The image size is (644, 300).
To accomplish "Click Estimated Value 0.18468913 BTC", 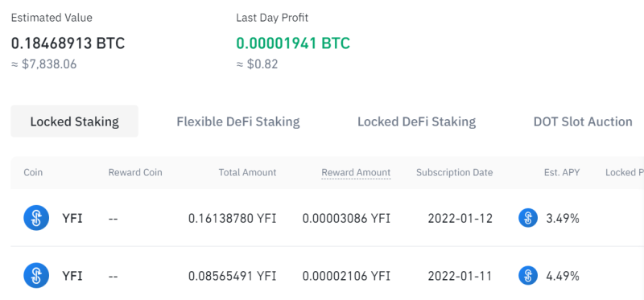I will pyautogui.click(x=68, y=43).
